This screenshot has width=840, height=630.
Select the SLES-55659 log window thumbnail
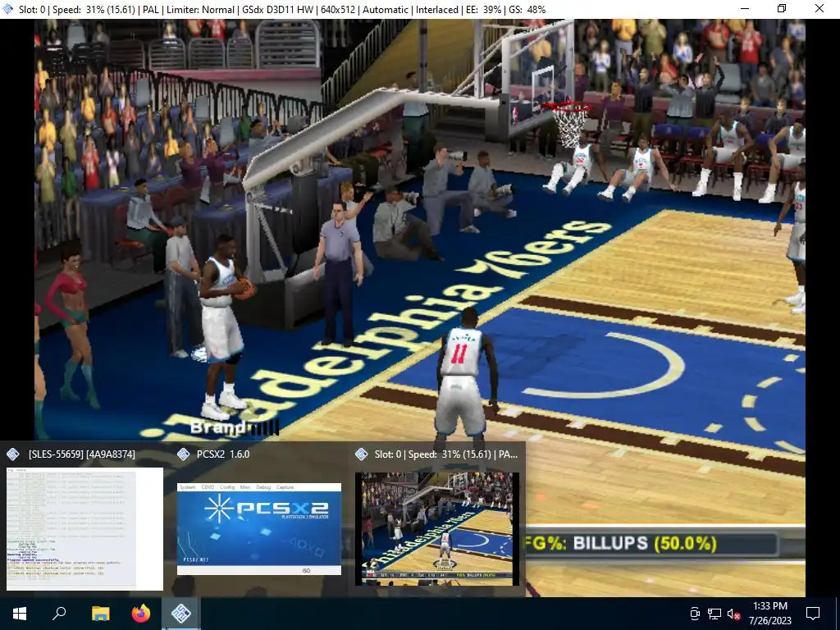[84, 529]
